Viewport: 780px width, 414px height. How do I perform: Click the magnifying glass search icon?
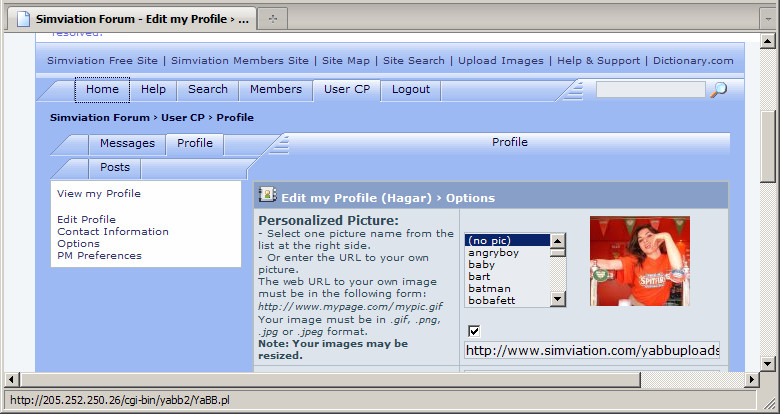[x=718, y=90]
